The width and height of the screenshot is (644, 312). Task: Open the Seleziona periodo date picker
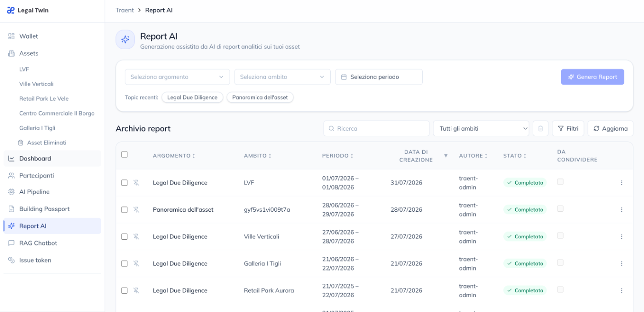[379, 77]
